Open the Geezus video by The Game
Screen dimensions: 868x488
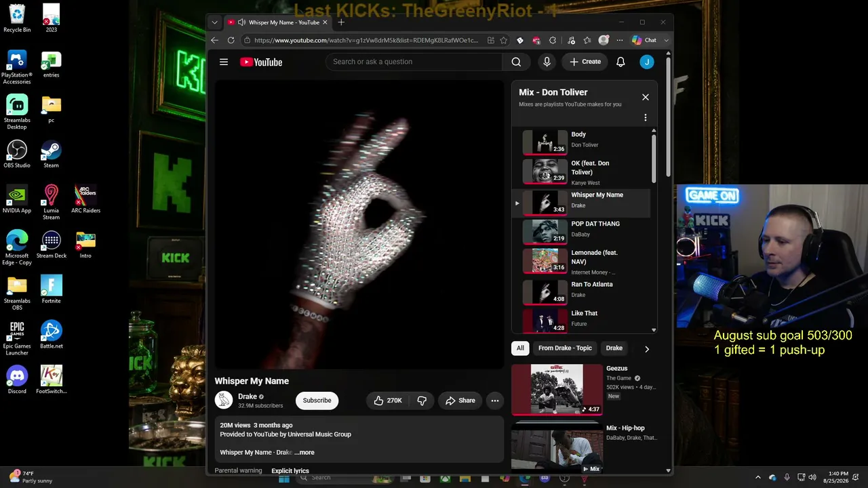point(583,389)
